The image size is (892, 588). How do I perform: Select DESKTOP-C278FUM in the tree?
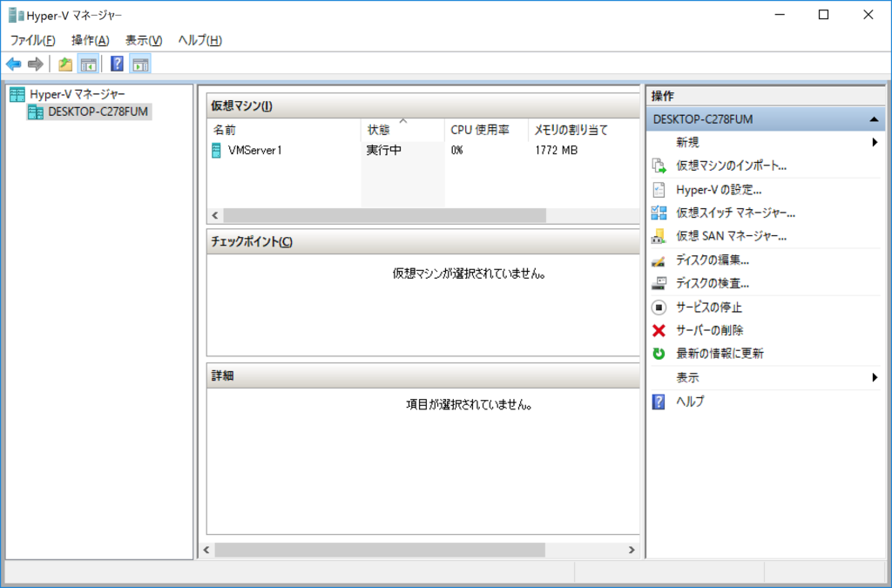[x=98, y=112]
